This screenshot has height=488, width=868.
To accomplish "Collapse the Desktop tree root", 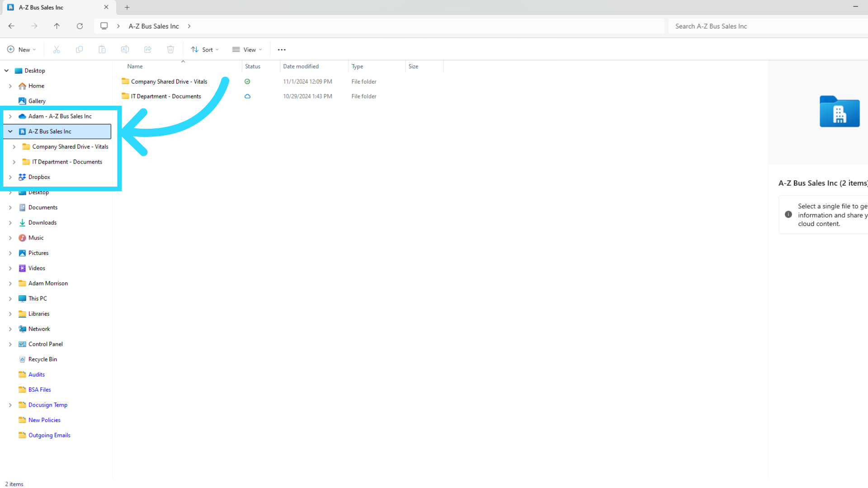I will pyautogui.click(x=6, y=70).
